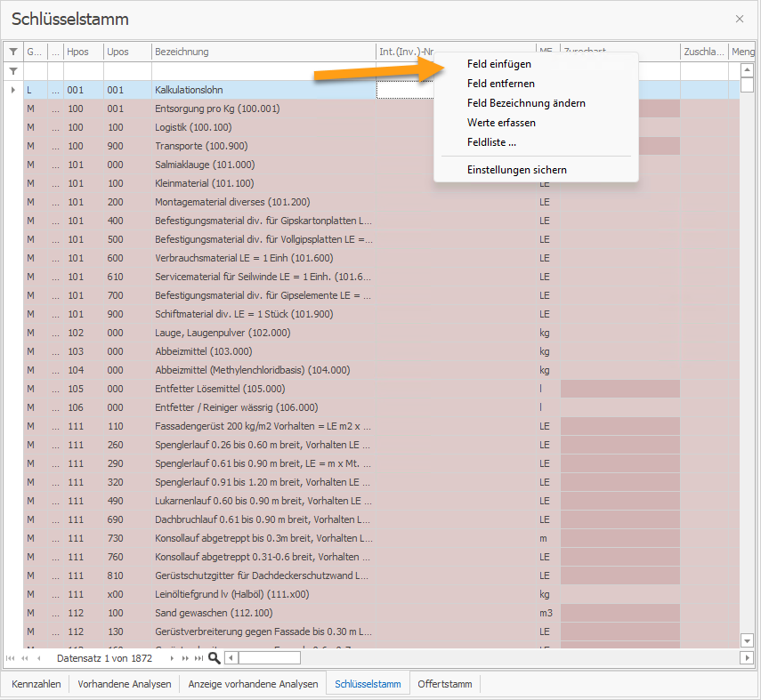Click the vertical scrollbar up arrow
The height and width of the screenshot is (700, 761).
click(747, 70)
